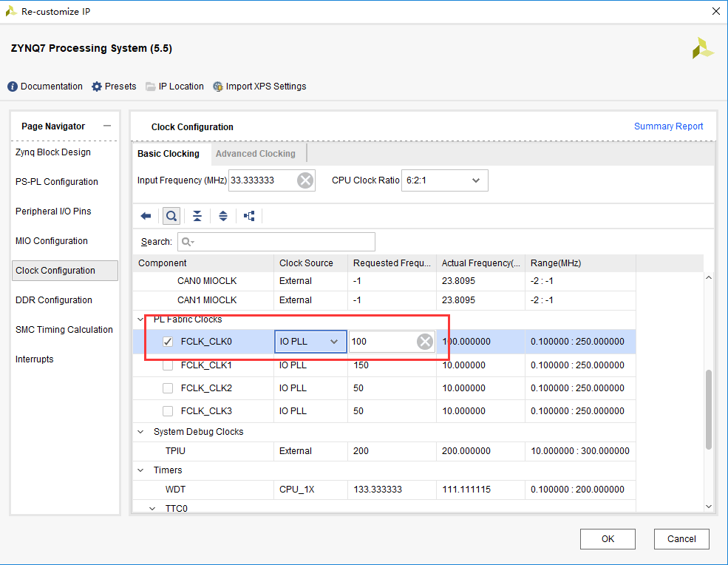Open Documentation info icon
The width and height of the screenshot is (728, 565).
[x=13, y=87]
